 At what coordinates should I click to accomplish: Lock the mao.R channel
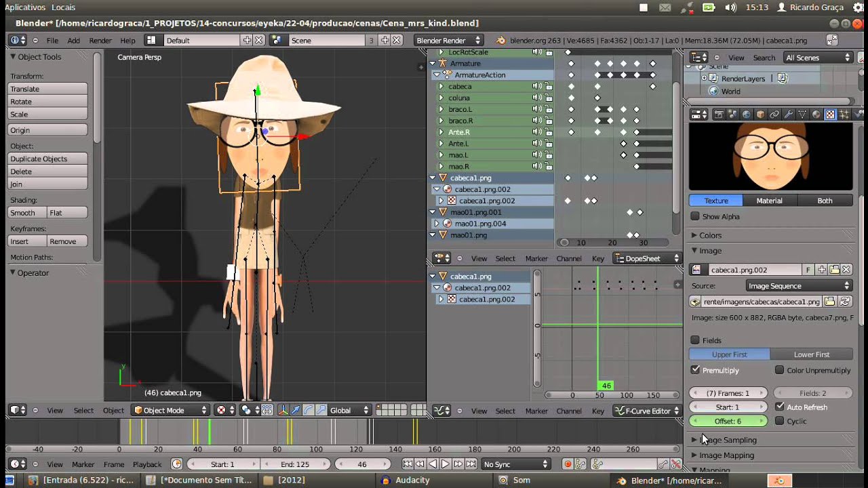coord(548,166)
